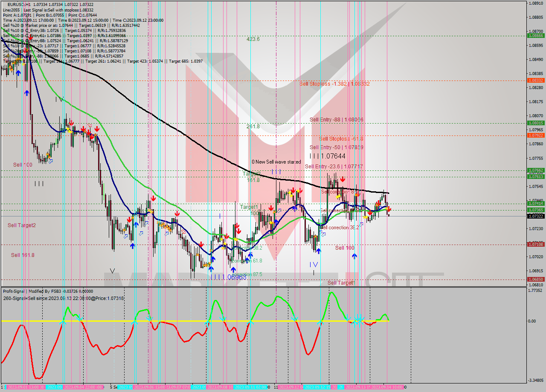Click the red 1.08332 price tag
The image size is (546, 392).
click(x=536, y=80)
